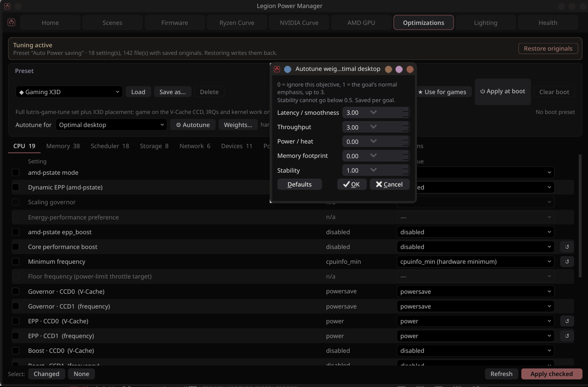
Task: Click the Weights... button
Action: pos(238,125)
